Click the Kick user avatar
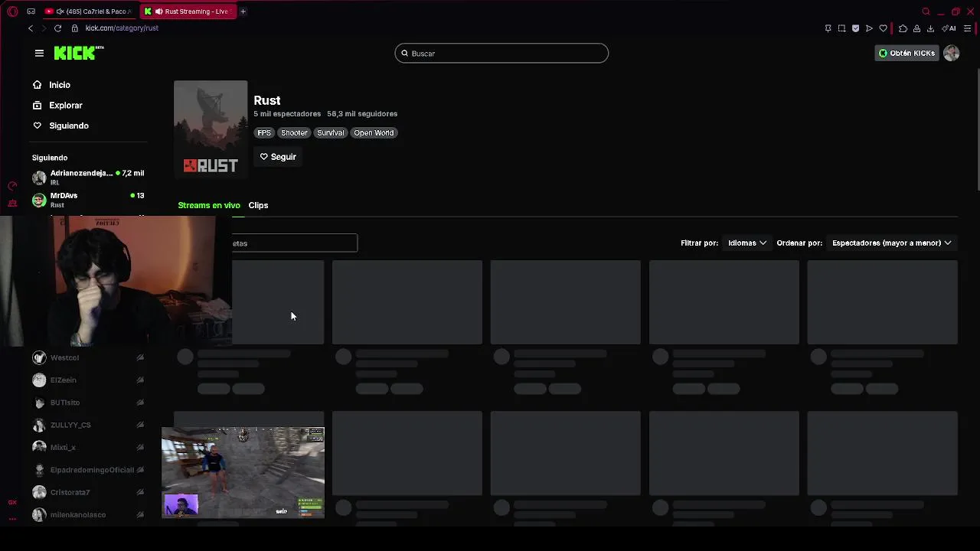The image size is (980, 551). click(x=951, y=53)
